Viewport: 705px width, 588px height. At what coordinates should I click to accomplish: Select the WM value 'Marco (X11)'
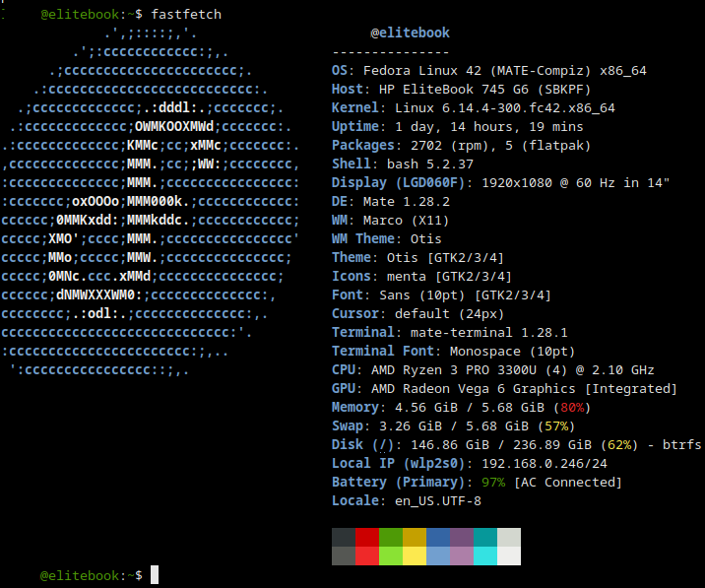click(x=407, y=221)
